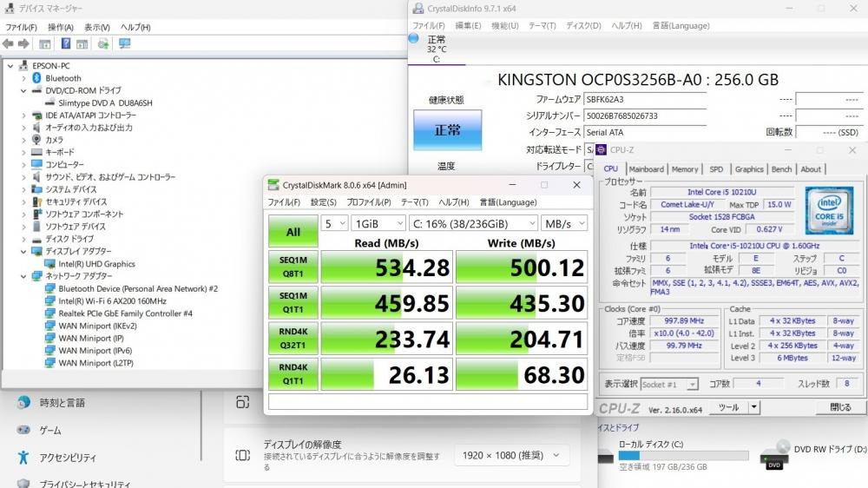The width and height of the screenshot is (868, 488).
Task: Switch to Graphics tab in CPU-Z
Action: tap(749, 169)
